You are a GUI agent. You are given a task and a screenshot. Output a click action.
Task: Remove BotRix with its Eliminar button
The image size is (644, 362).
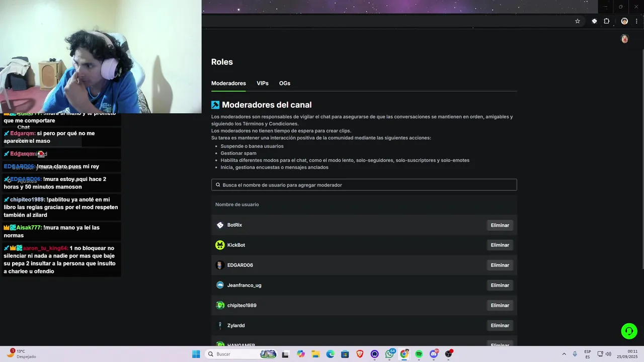(500, 225)
